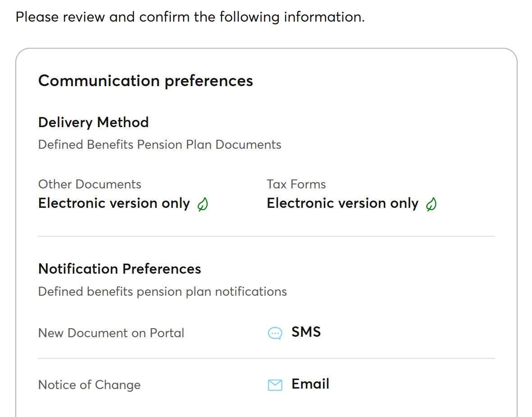Click the review and confirm instruction text
Viewport: 532px width, 417px height.
[190, 17]
